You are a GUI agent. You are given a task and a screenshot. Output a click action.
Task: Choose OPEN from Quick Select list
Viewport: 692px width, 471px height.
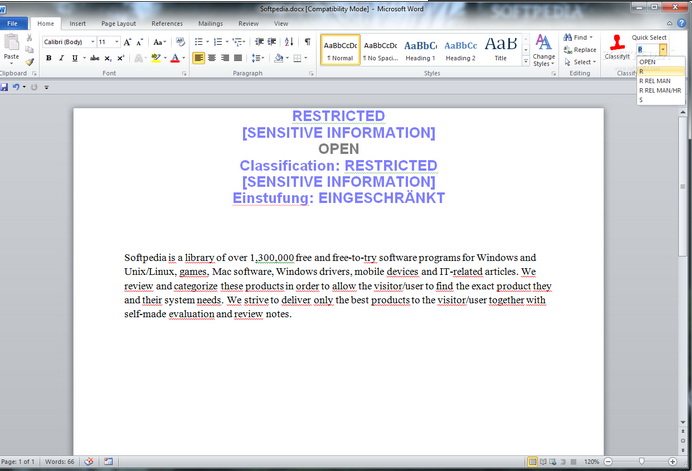coord(661,62)
